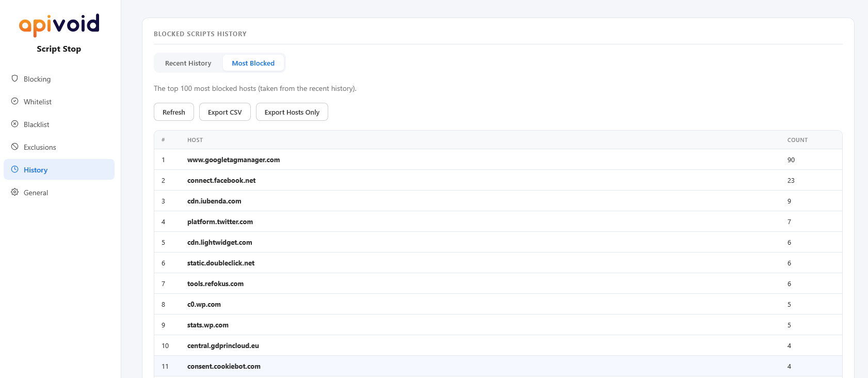Viewport: 868px width, 378px height.
Task: Click the History clock icon
Action: pyautogui.click(x=14, y=169)
